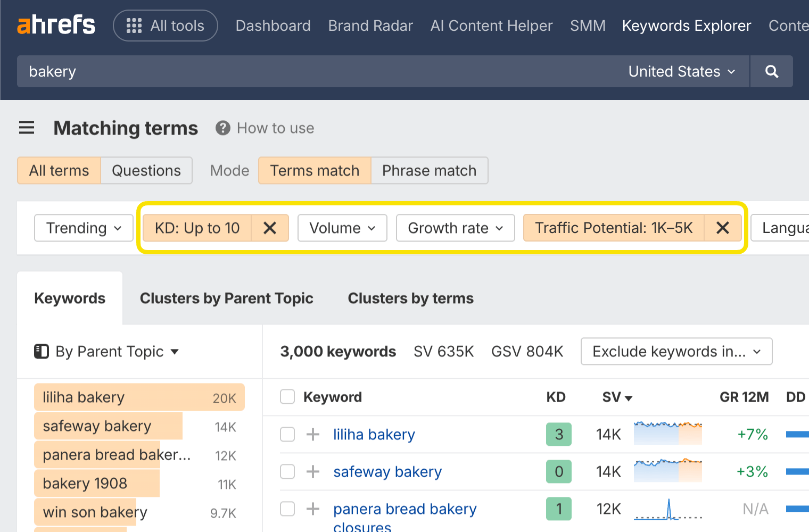Add liliha bakery using the plus icon
This screenshot has width=809, height=532.
pos(312,434)
